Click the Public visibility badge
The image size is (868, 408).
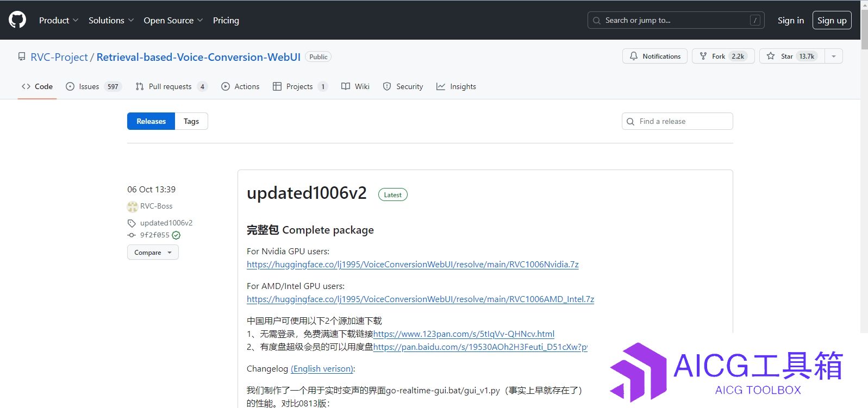[319, 57]
